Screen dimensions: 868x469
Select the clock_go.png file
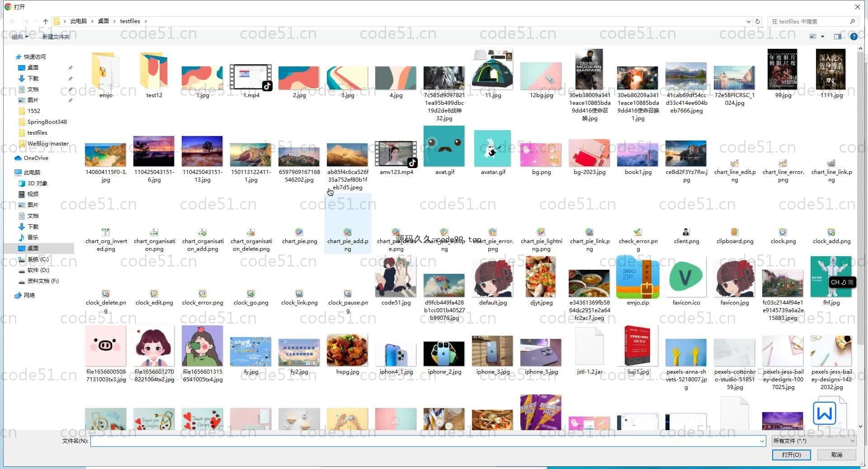coord(251,294)
